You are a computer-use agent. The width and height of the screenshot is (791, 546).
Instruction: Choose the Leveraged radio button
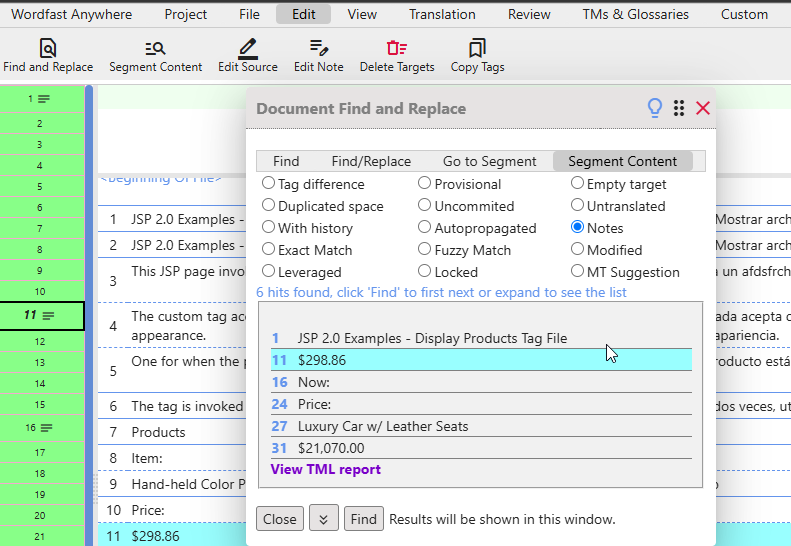[268, 271]
